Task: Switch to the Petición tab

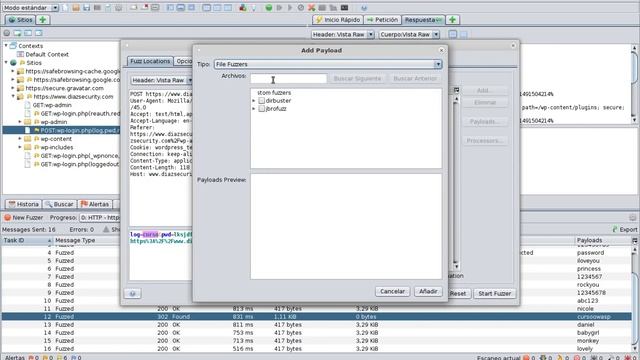Action: coord(382,20)
